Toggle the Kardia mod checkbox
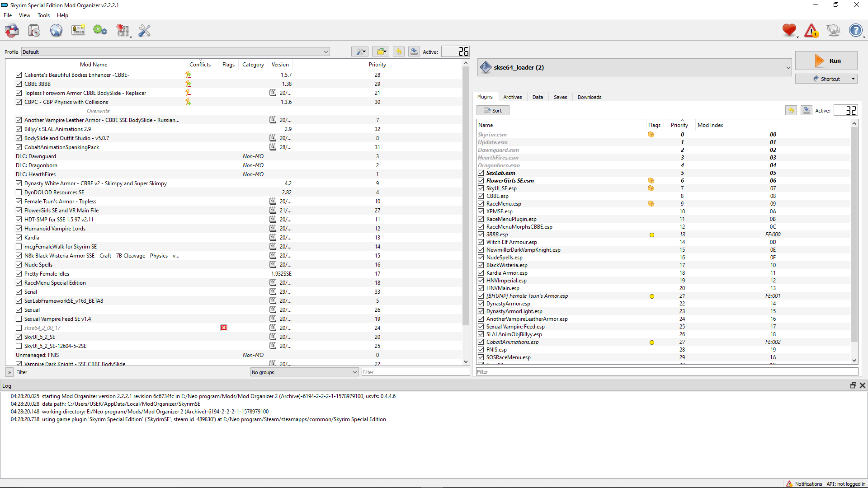The image size is (868, 488). (19, 237)
